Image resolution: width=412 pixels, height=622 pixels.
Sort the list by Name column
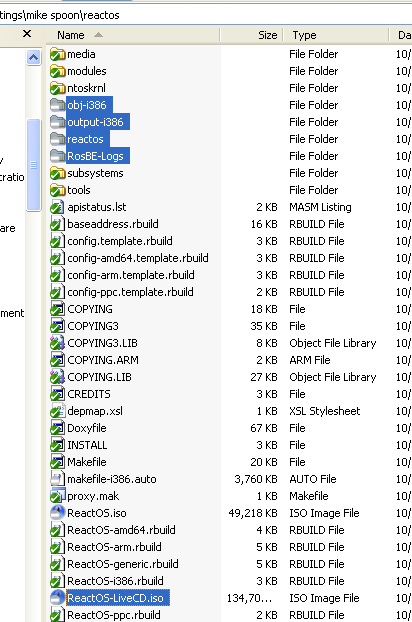click(x=132, y=35)
